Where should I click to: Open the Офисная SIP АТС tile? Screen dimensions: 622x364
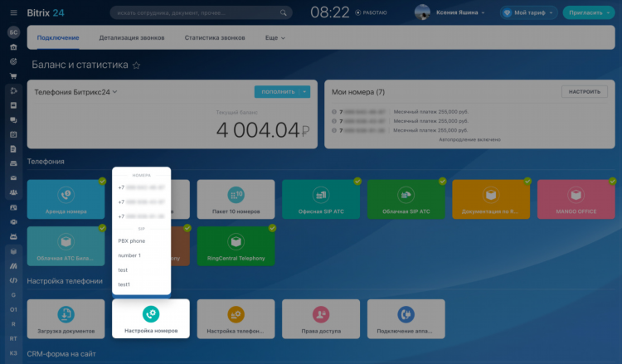pos(321,199)
